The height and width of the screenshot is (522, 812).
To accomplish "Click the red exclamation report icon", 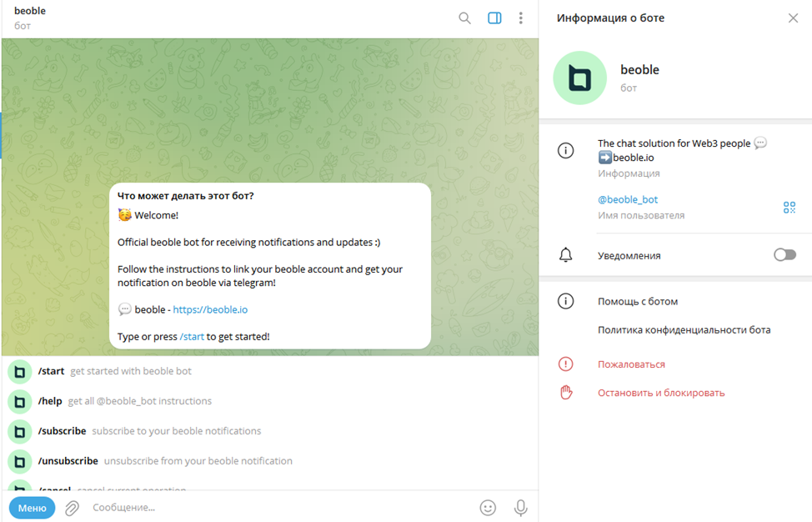I will [x=565, y=364].
